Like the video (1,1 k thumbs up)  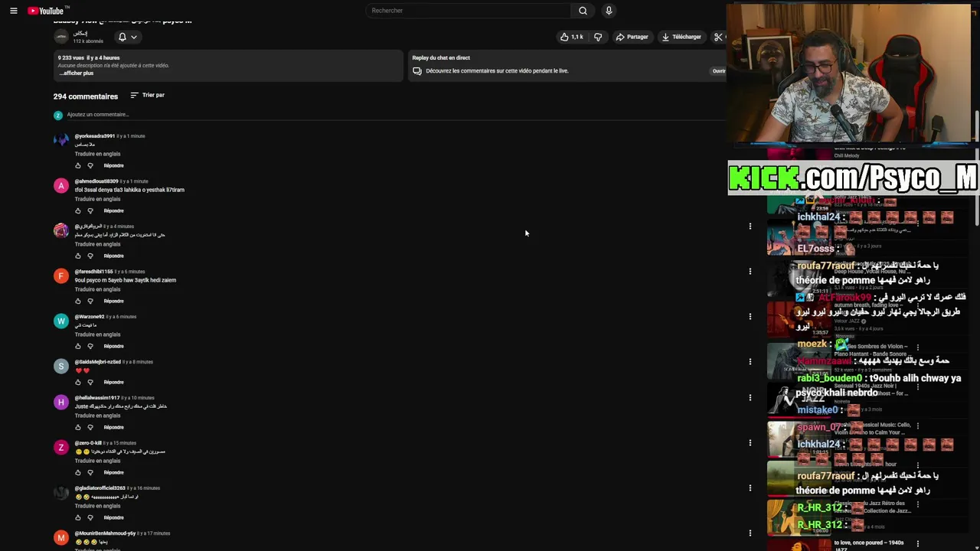571,37
